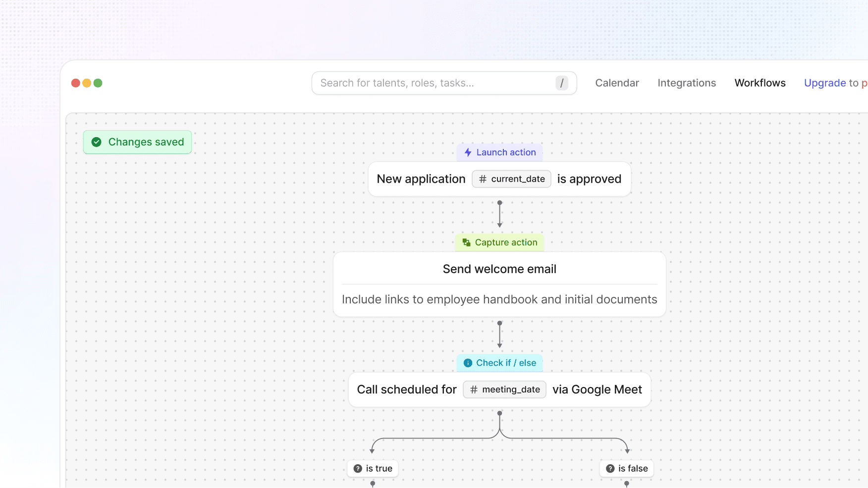Click the hash icon in current_date tag
The image size is (868, 488).
click(483, 179)
